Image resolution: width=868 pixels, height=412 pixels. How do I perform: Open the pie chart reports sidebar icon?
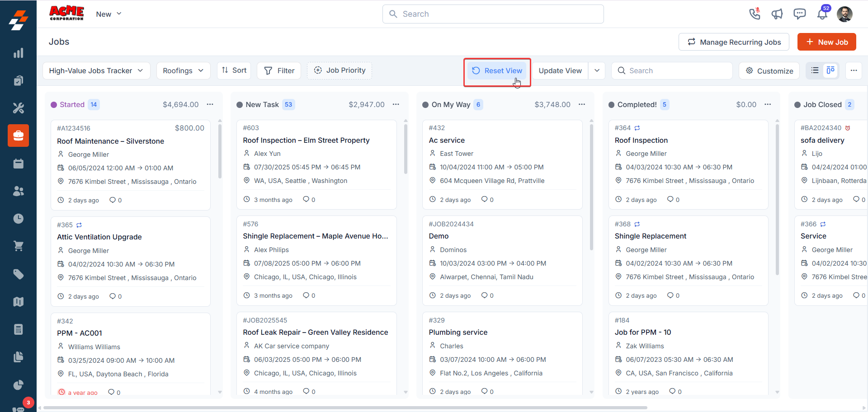(18, 385)
